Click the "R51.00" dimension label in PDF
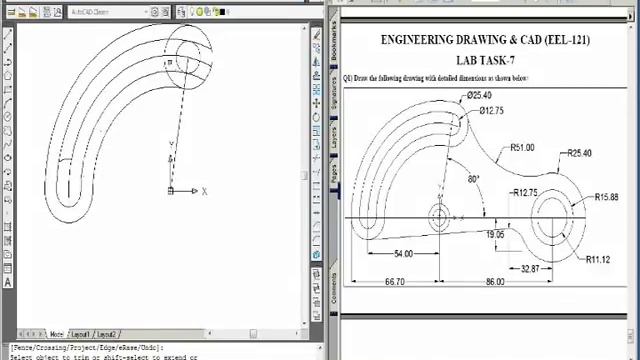The height and width of the screenshot is (360, 640). (x=522, y=148)
